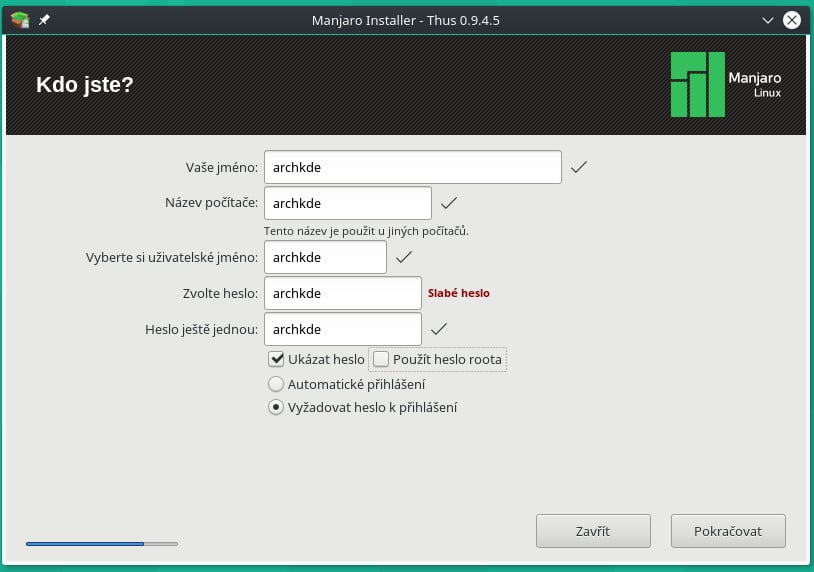Click the Pokračovat button
Viewport: 814px width, 572px height.
point(728,531)
